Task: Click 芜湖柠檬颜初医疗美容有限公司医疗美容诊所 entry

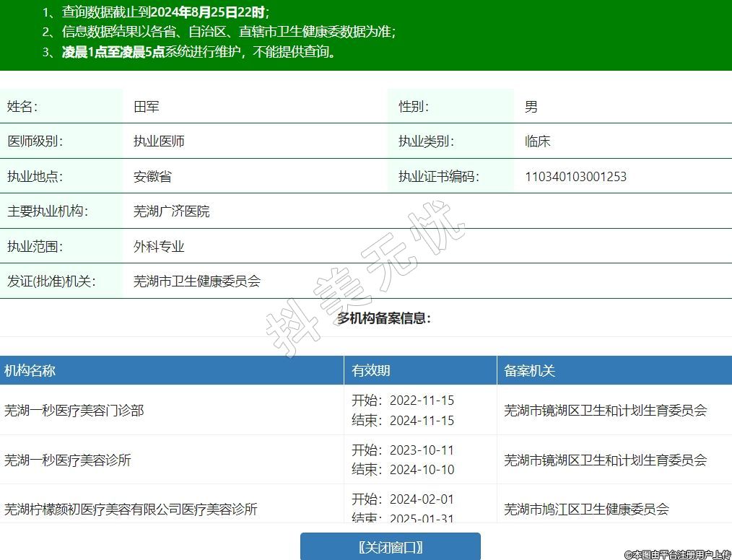Action: pos(131,509)
